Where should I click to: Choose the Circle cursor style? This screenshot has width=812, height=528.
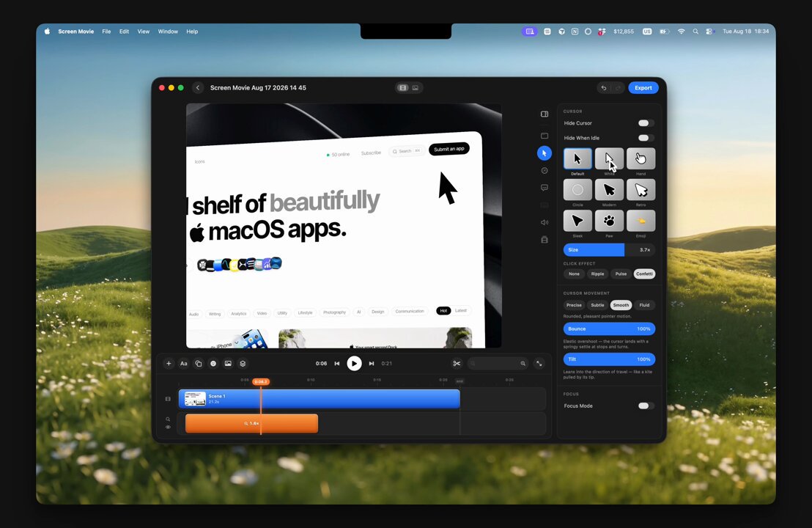[577, 190]
